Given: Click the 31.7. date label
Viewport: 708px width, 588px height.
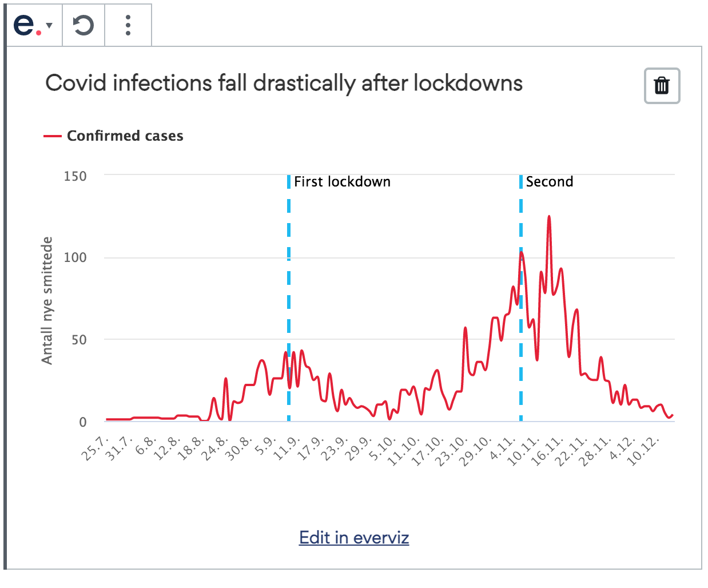Looking at the screenshot, I should pos(119,448).
